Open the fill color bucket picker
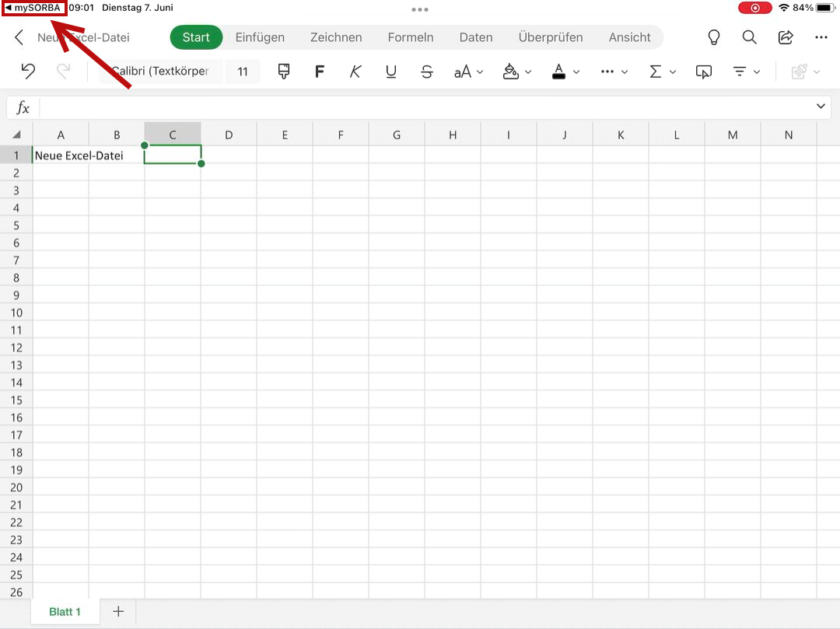Viewport: 840px width, 629px height. pos(516,72)
